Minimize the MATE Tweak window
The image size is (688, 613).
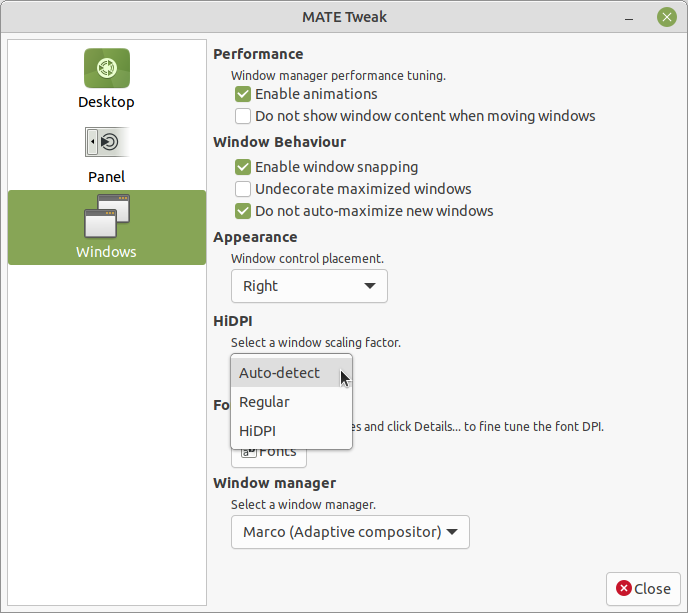pyautogui.click(x=629, y=18)
